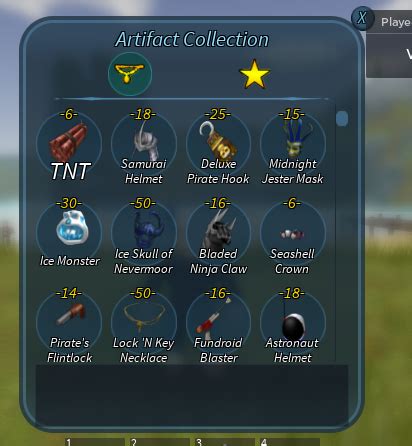Close the Artifact Collection window
This screenshot has height=446, width=412.
362,18
